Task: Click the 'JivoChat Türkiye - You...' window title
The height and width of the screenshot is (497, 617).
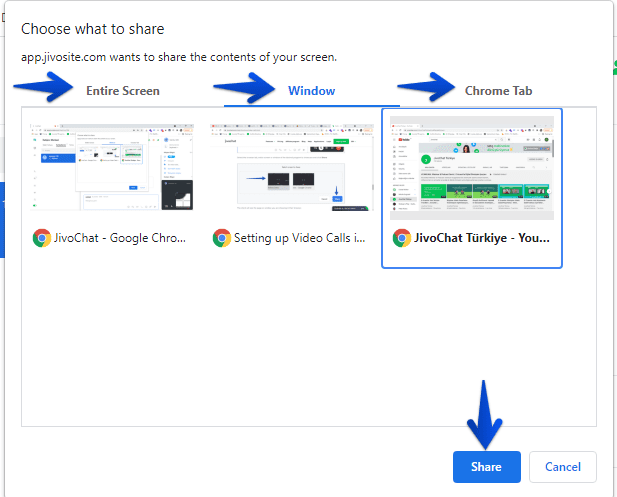Action: click(482, 238)
